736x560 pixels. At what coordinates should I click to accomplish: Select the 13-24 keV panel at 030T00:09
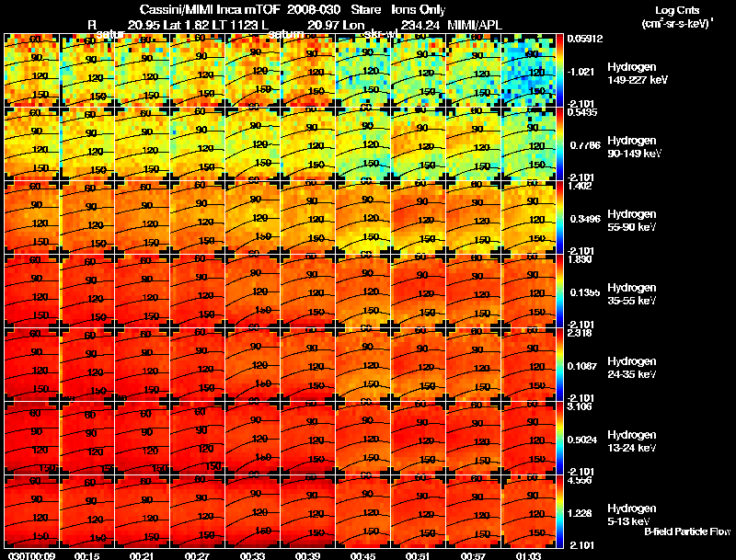(31, 438)
